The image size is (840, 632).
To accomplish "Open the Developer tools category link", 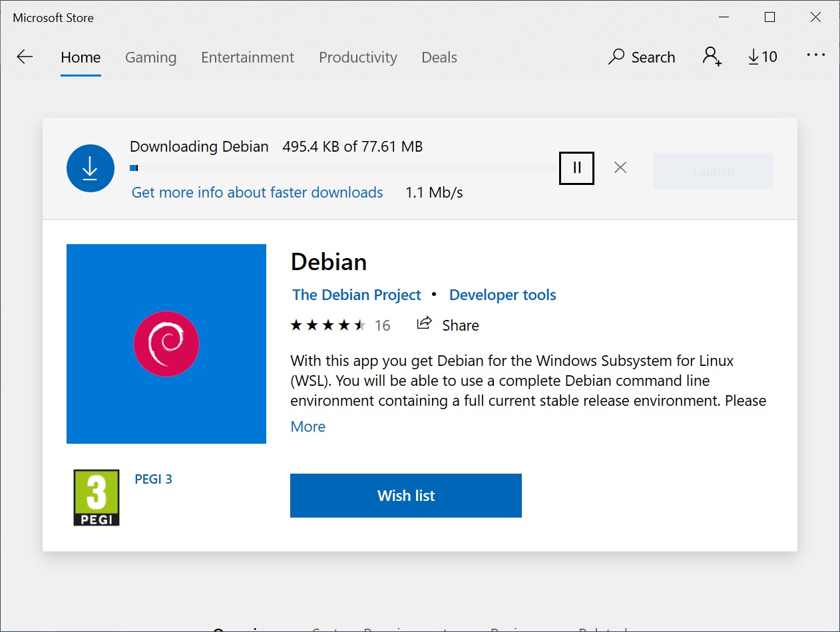I will pyautogui.click(x=503, y=295).
